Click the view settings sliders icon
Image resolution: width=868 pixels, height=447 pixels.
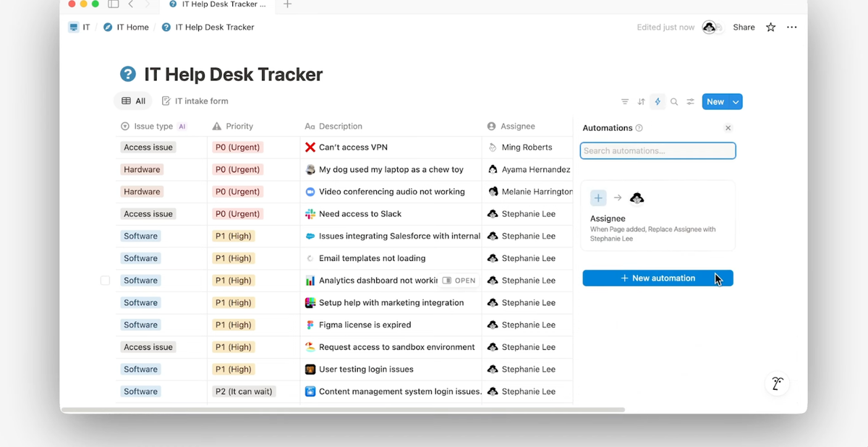pos(690,101)
